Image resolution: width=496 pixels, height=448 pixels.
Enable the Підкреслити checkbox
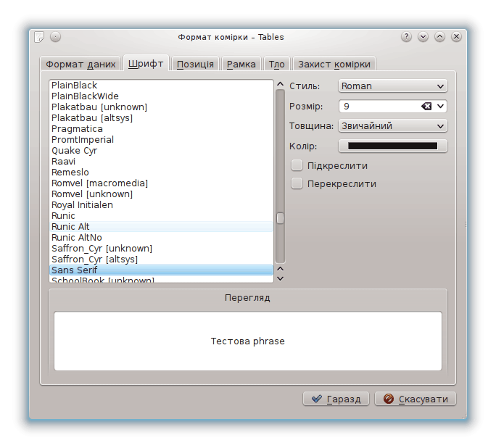(297, 165)
